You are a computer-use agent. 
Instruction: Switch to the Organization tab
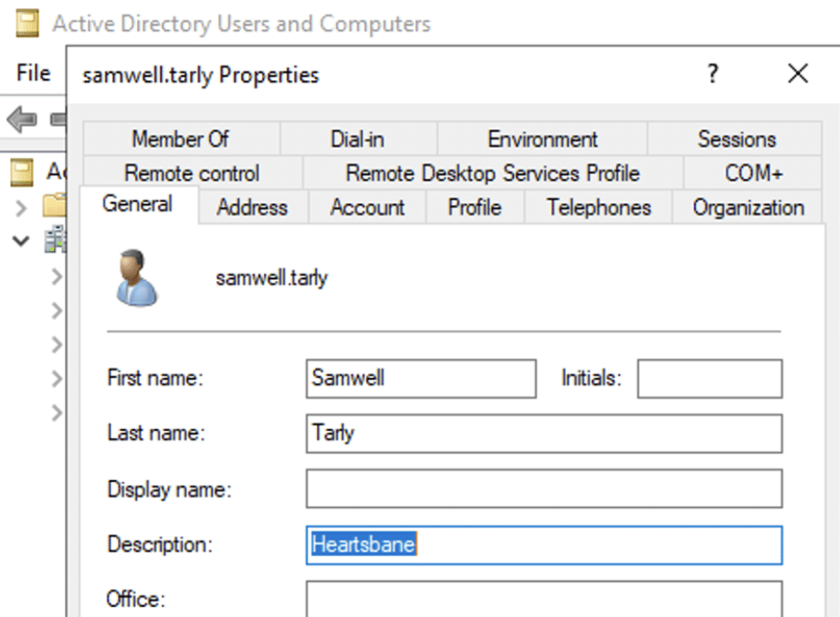pyautogui.click(x=748, y=207)
